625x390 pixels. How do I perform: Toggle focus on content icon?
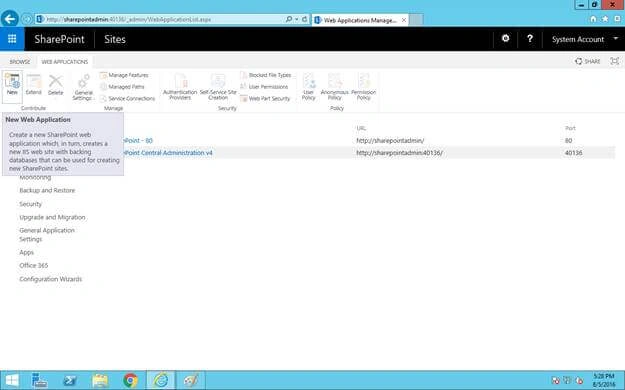pyautogui.click(x=615, y=61)
